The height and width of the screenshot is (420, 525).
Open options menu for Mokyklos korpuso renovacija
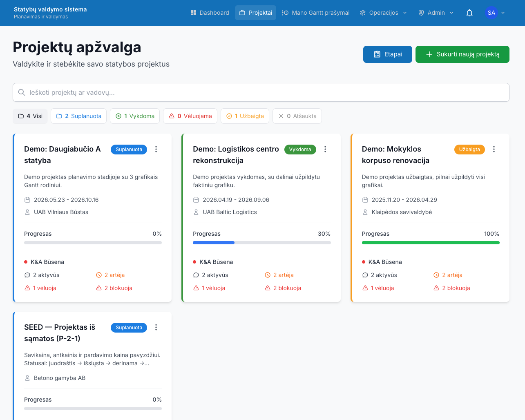coord(494,149)
